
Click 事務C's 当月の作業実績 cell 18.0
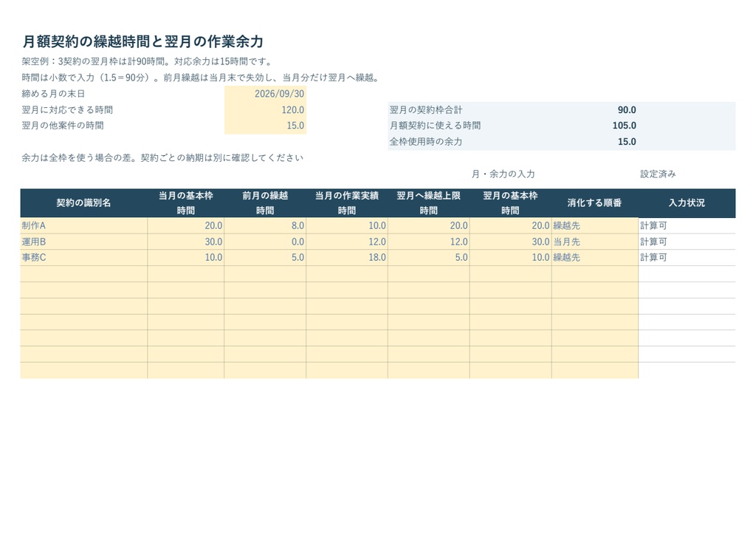point(347,258)
